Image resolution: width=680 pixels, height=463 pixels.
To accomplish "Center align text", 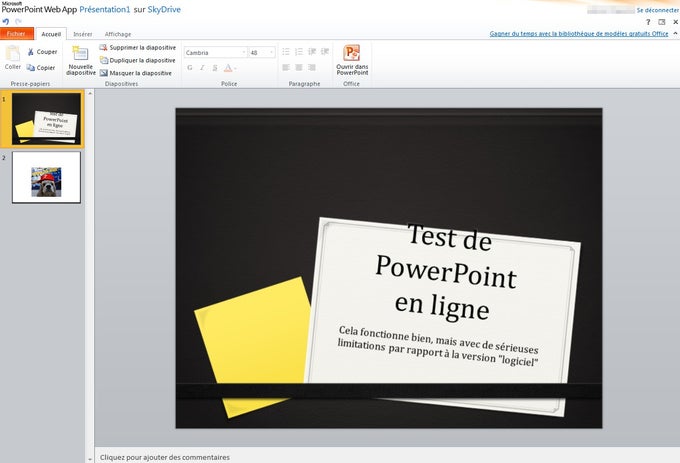I will 299,67.
